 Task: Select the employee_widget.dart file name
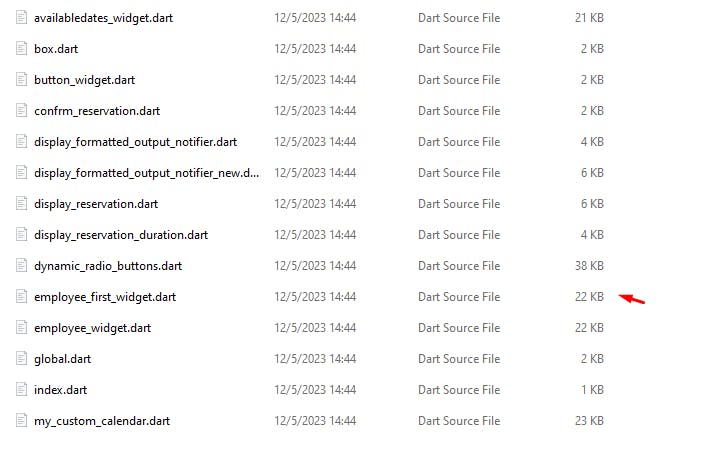pyautogui.click(x=92, y=328)
